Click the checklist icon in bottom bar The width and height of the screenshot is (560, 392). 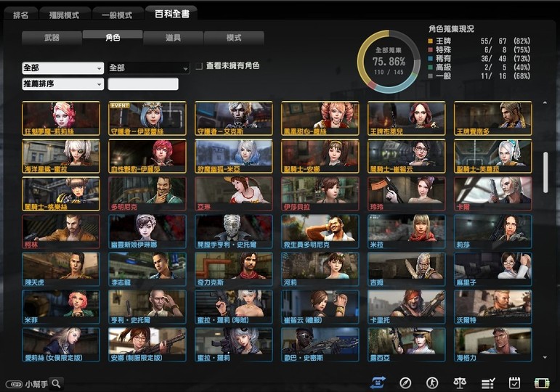coord(488,383)
